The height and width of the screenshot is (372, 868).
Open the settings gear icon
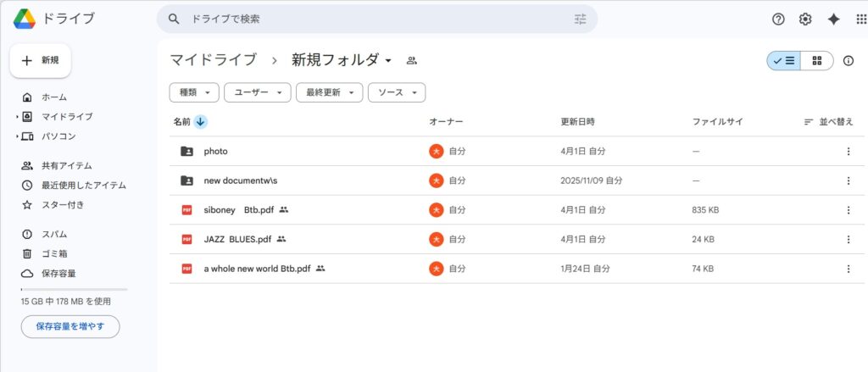coord(805,19)
